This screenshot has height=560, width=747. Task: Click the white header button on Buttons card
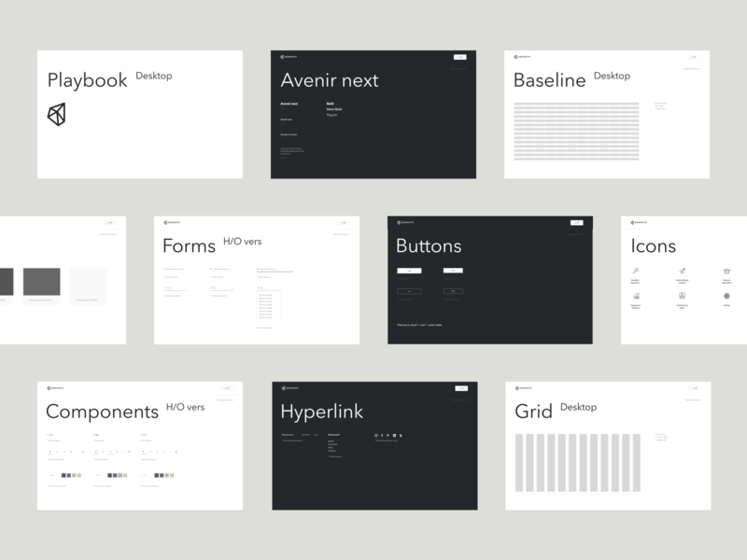[x=576, y=222]
